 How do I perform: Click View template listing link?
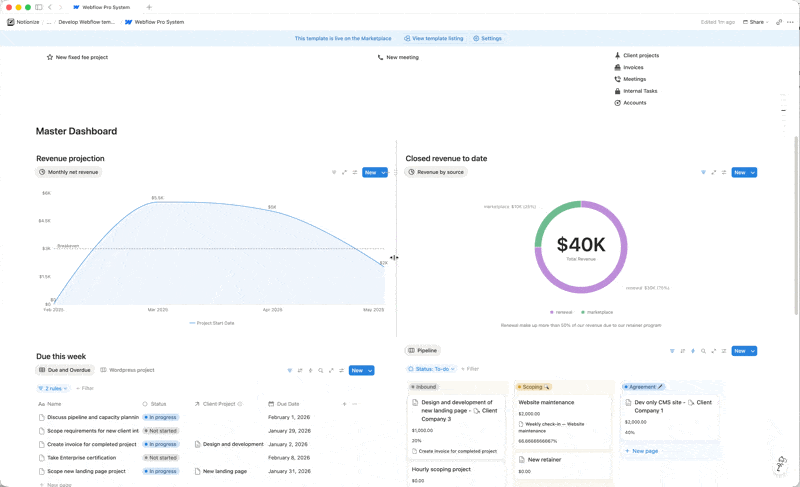point(434,38)
